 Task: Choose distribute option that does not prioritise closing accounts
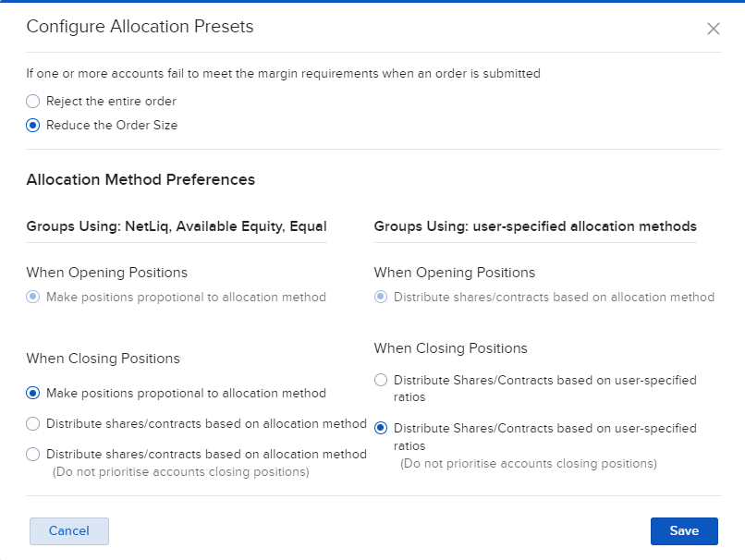coord(32,454)
